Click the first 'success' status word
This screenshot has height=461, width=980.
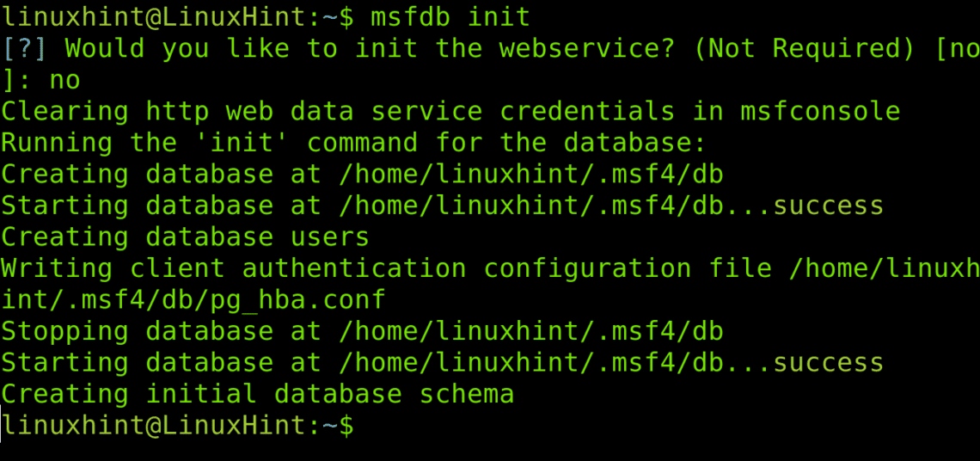click(x=829, y=206)
